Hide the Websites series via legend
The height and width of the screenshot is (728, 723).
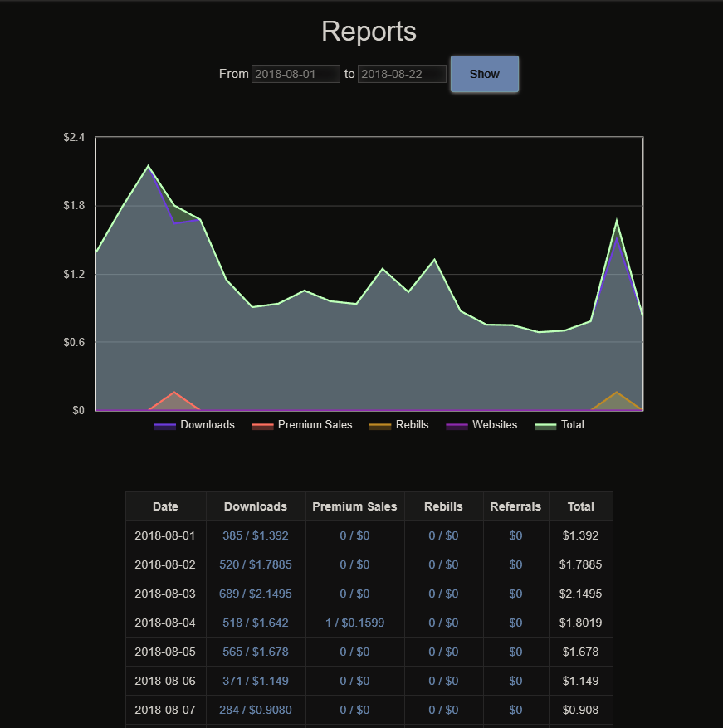pyautogui.click(x=494, y=425)
